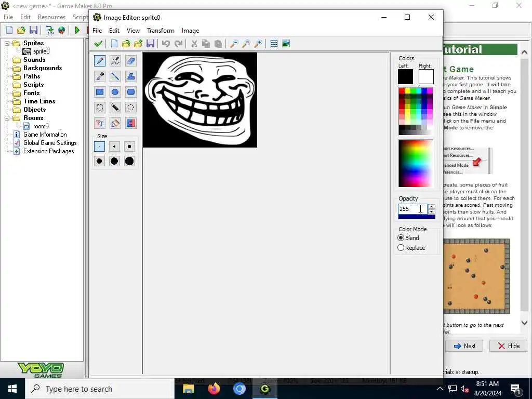Show hidden tray icons chevron
Image resolution: width=532 pixels, height=399 pixels.
pyautogui.click(x=440, y=389)
